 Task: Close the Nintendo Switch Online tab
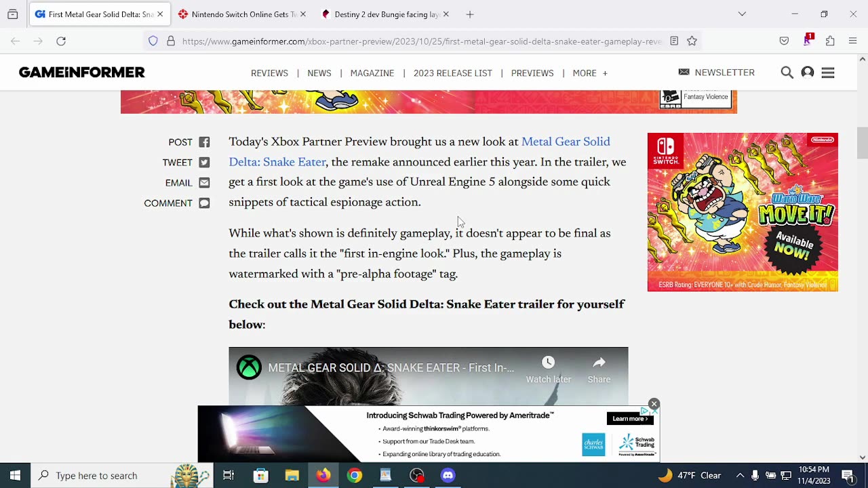point(303,14)
